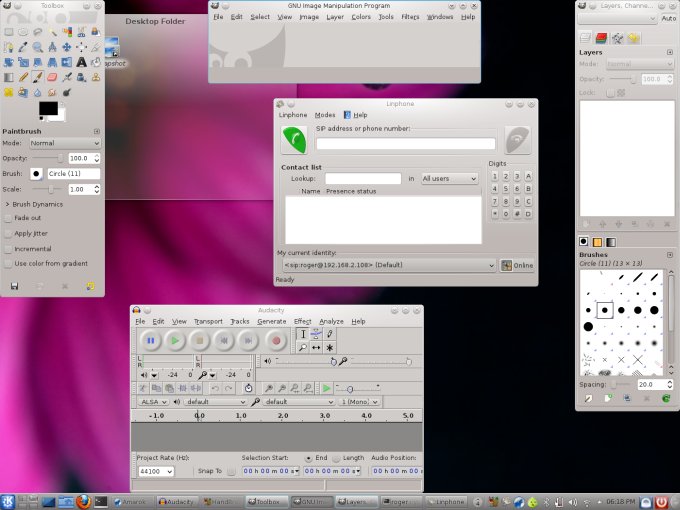Click Audacity Skip to Start button
680x510 pixels.
pos(224,341)
